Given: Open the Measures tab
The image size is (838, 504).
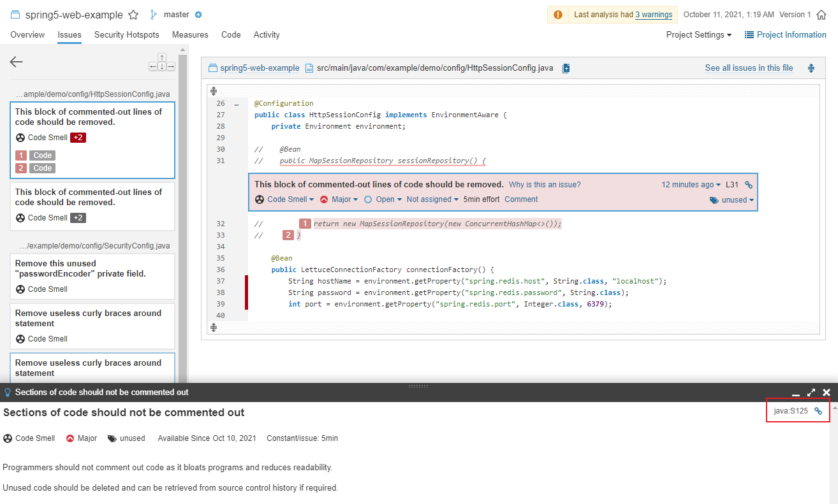Looking at the screenshot, I should (x=190, y=35).
